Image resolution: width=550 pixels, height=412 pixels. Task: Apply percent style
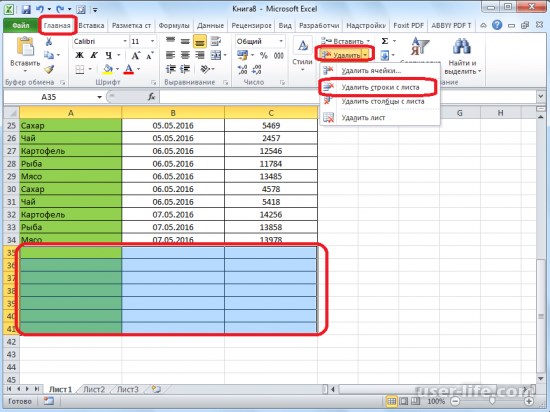(264, 55)
